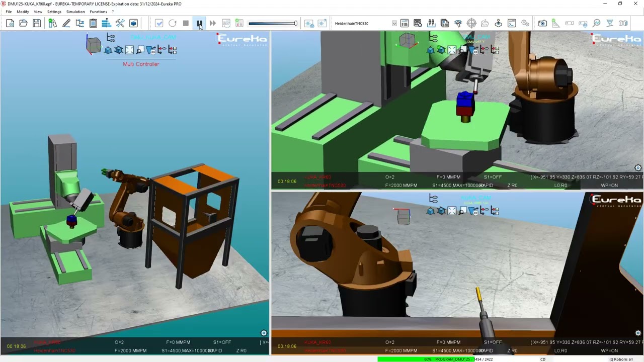Screen dimensions: 644x362
Task: Click Multi Controller label in left viewport
Action: tap(141, 64)
